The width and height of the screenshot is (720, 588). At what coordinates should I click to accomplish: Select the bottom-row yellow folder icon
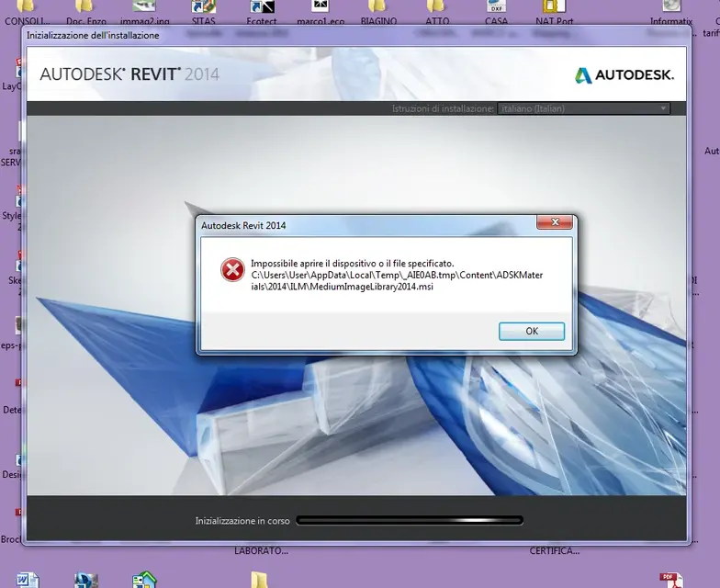click(260, 581)
